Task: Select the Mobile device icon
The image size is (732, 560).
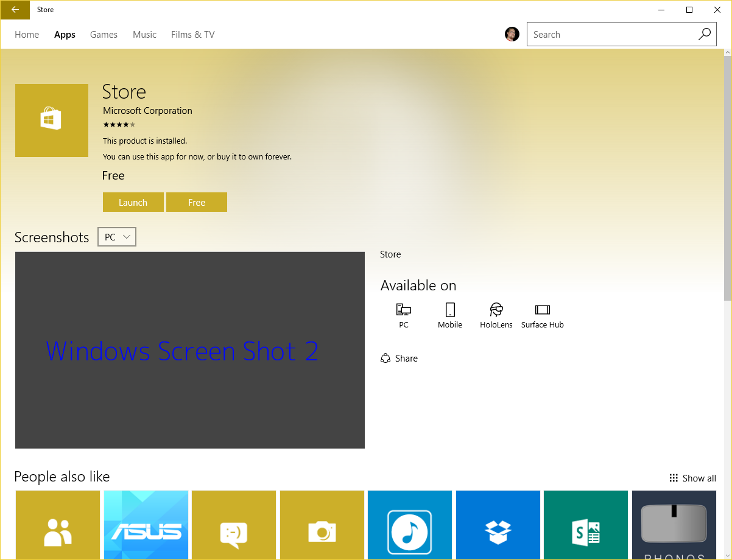Action: coord(450,310)
